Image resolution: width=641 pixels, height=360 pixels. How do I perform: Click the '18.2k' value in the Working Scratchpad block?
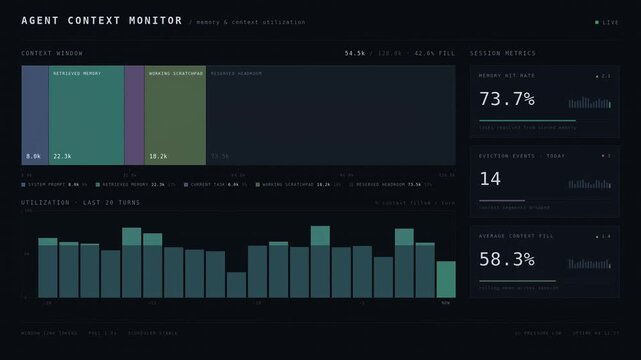coord(158,156)
